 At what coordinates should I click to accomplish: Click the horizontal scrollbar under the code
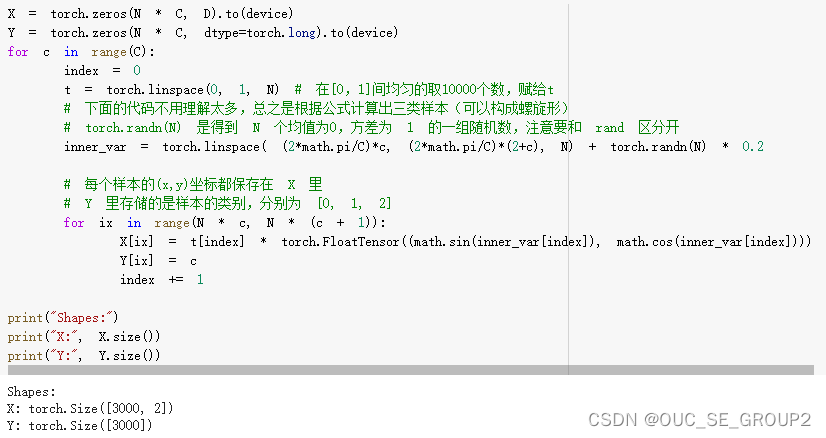[x=410, y=370]
